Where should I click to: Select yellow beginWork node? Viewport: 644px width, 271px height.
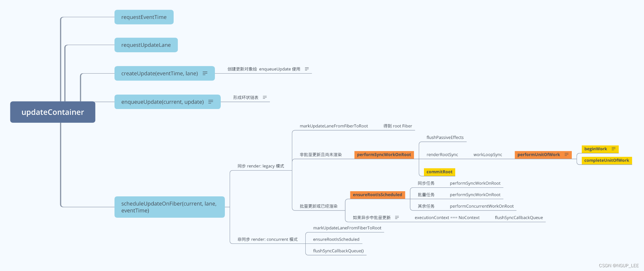[600, 149]
